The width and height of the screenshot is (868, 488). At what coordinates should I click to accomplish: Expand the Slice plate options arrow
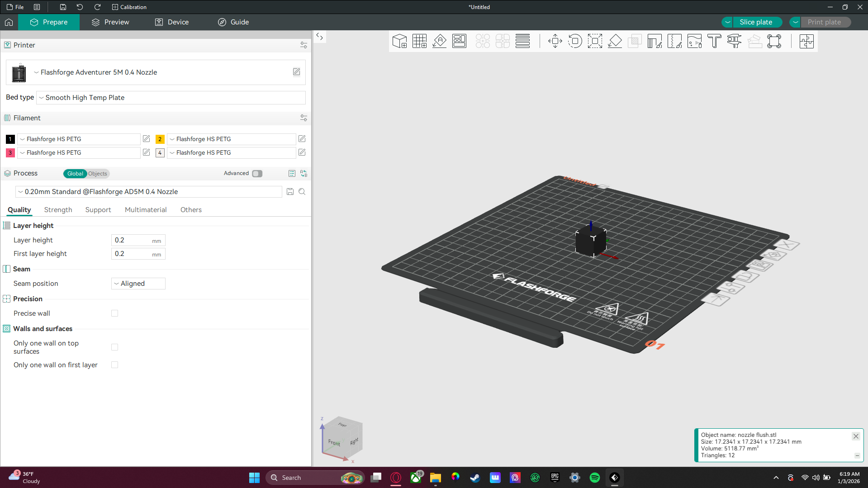tap(727, 22)
